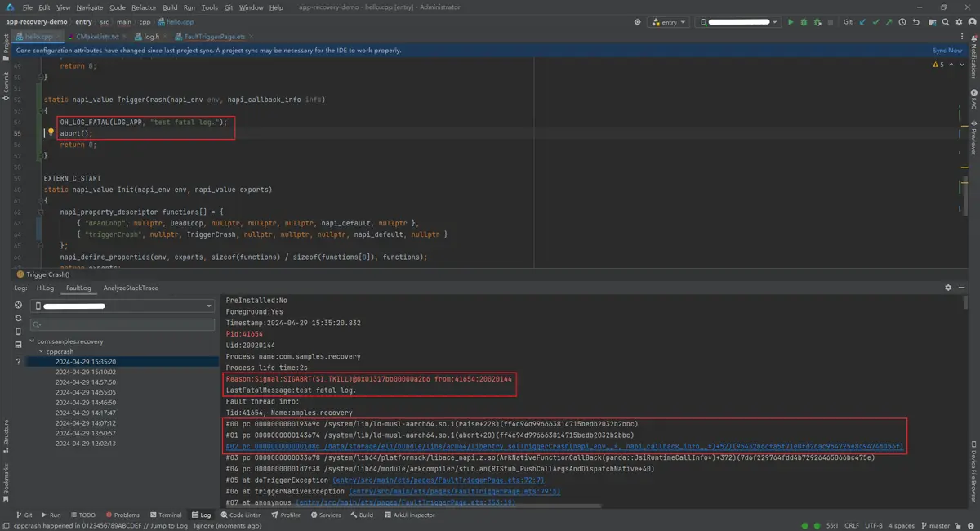Open the Refactor menu

point(144,7)
